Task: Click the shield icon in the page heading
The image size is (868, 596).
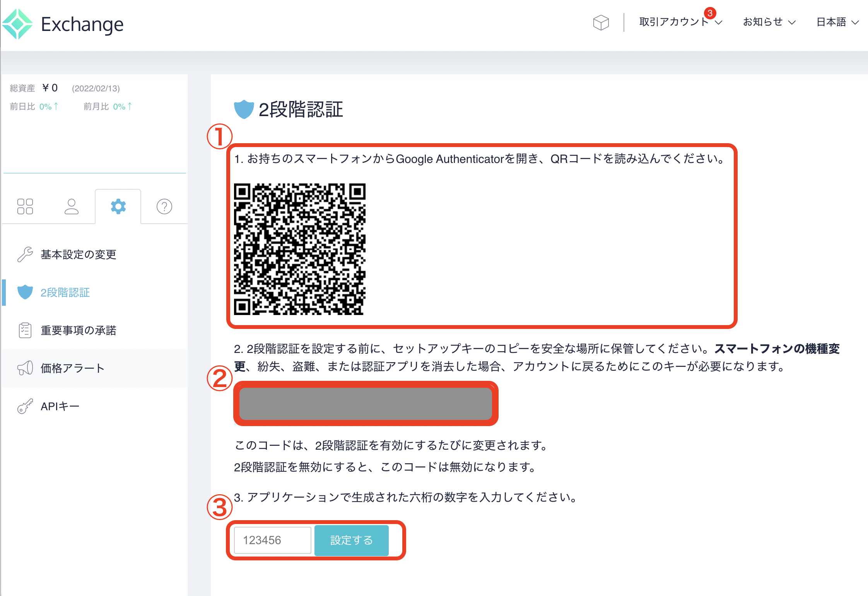Action: [244, 110]
